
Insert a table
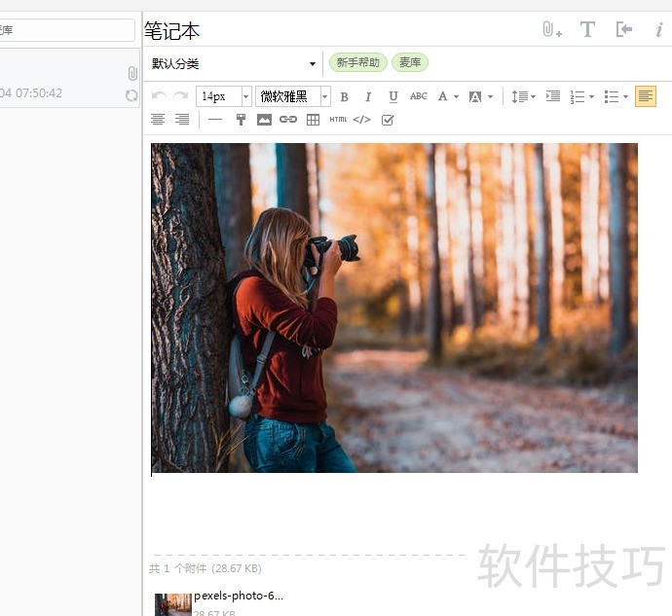tap(313, 120)
